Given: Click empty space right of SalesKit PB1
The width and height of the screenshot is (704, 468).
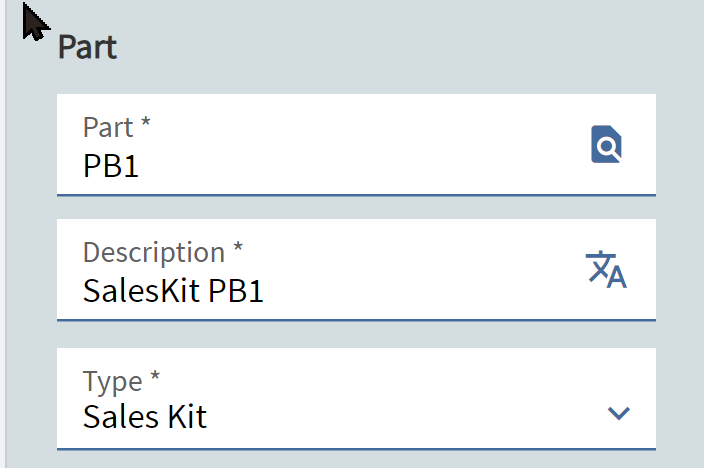Looking at the screenshot, I should point(422,291).
